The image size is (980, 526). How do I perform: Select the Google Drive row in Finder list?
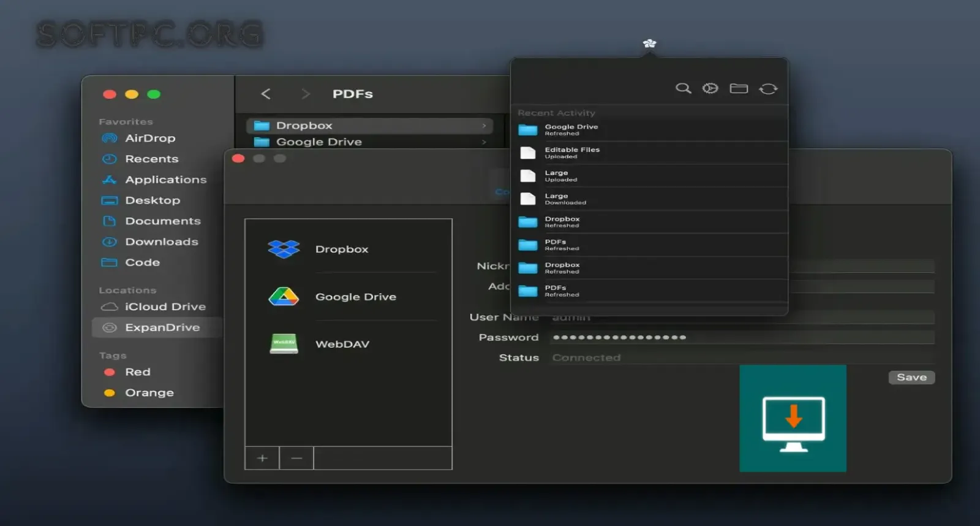pyautogui.click(x=370, y=142)
